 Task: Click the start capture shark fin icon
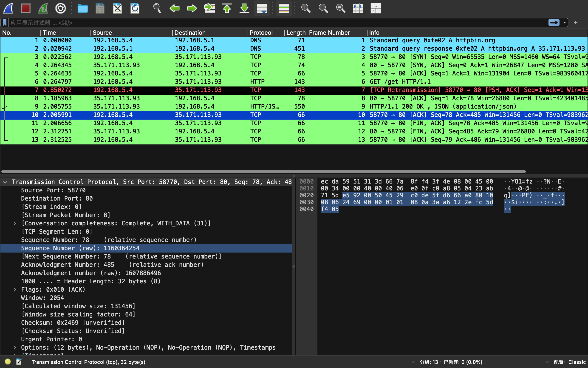click(8, 8)
